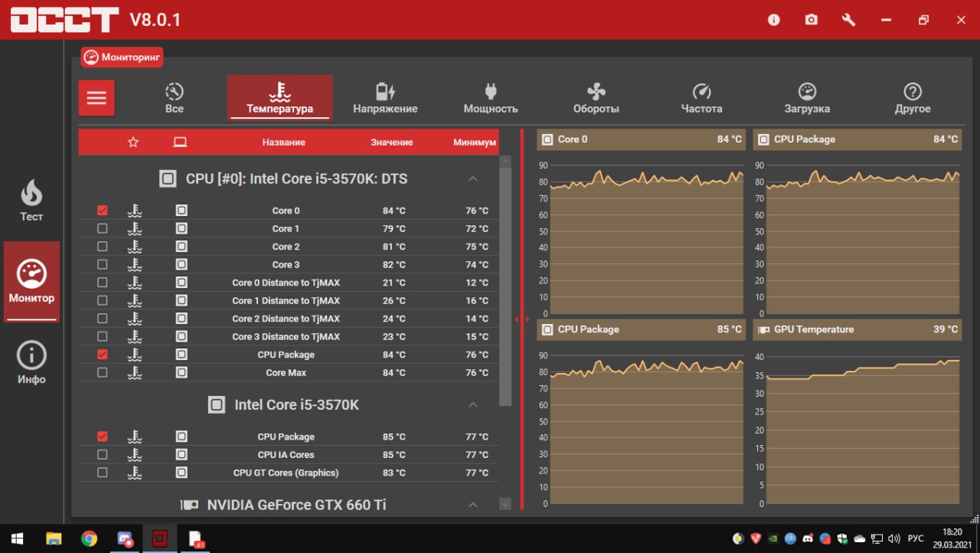This screenshot has width=980, height=553.
Task: Click the Мониторинг panel label
Action: pyautogui.click(x=122, y=57)
